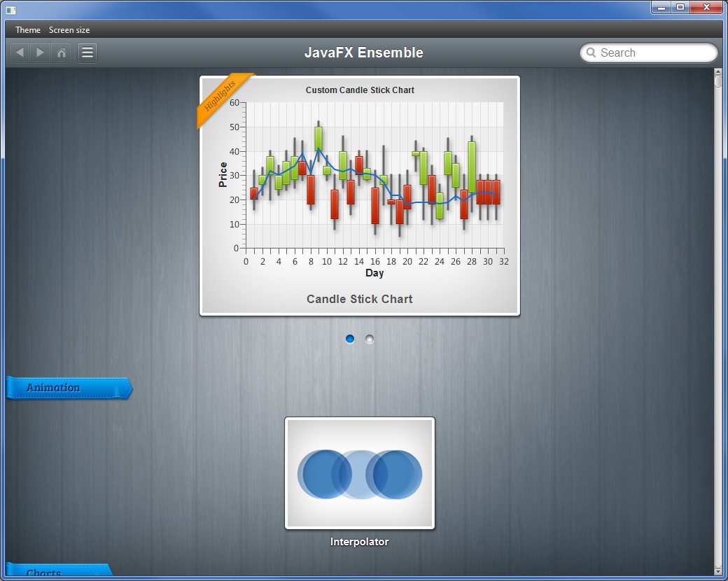Select the first highlights page dot
728x581 pixels.
(x=350, y=339)
